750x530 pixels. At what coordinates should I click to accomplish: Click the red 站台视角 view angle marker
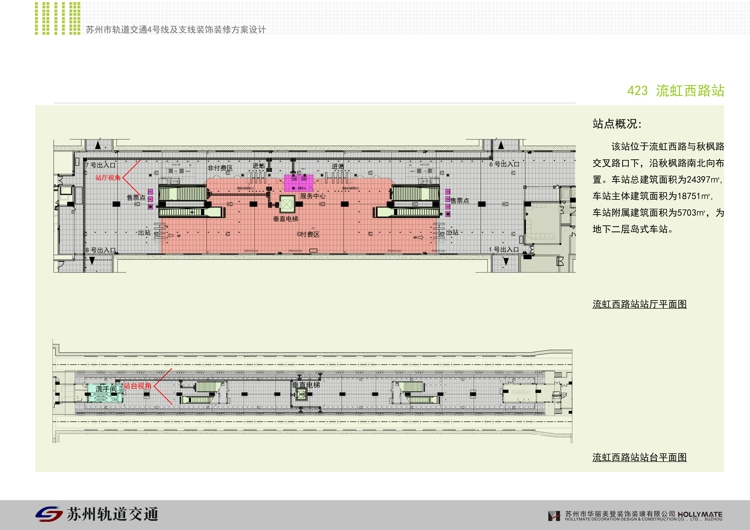coord(148,386)
